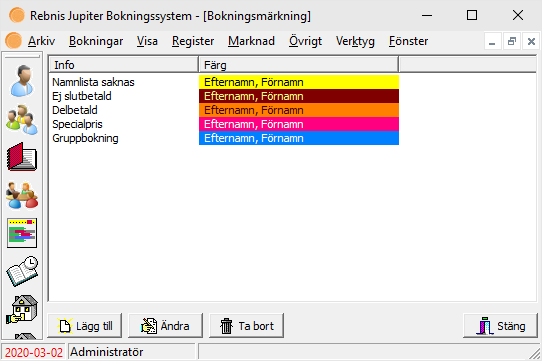
Task: Select the Delbetald row
Action: pyautogui.click(x=224, y=110)
